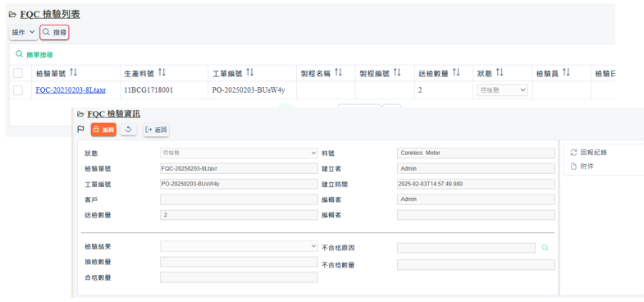Click the 檢驗單號 field in the form
This screenshot has height=302, width=644.
pos(239,168)
